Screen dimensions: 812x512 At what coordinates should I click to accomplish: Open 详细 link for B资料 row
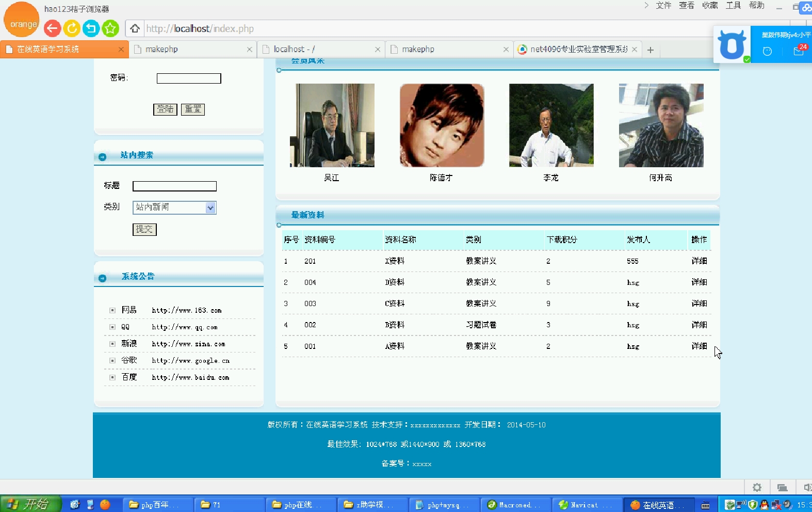coord(699,325)
